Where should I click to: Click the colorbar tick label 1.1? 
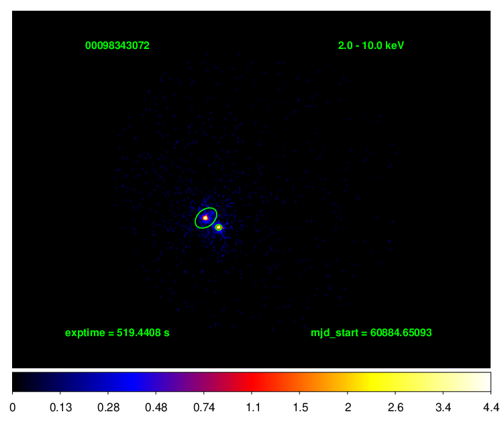252,407
